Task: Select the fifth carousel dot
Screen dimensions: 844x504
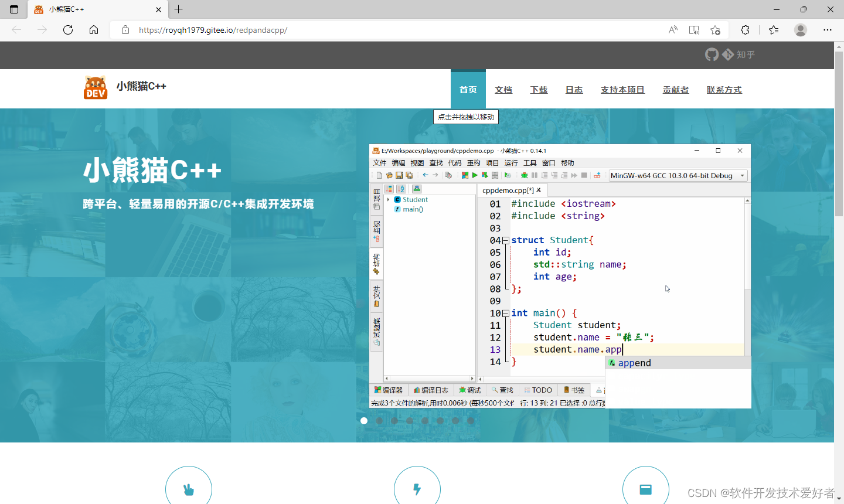Action: 425,421
